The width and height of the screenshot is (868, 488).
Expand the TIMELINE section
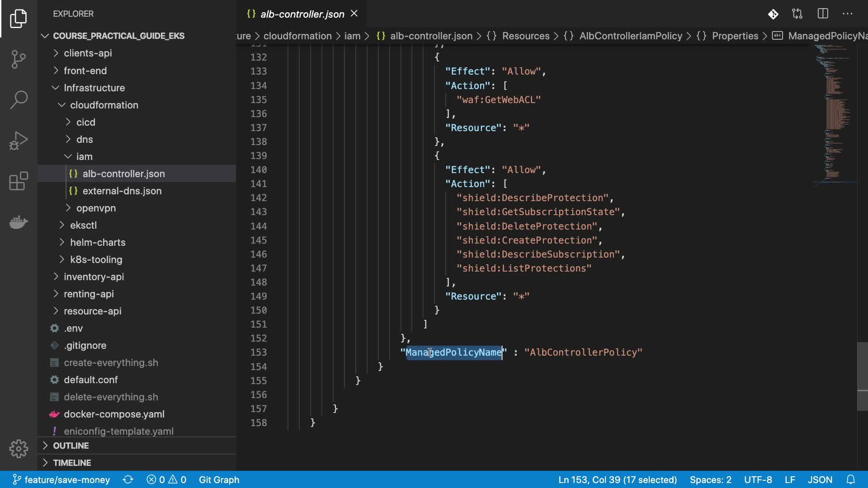coord(72,463)
